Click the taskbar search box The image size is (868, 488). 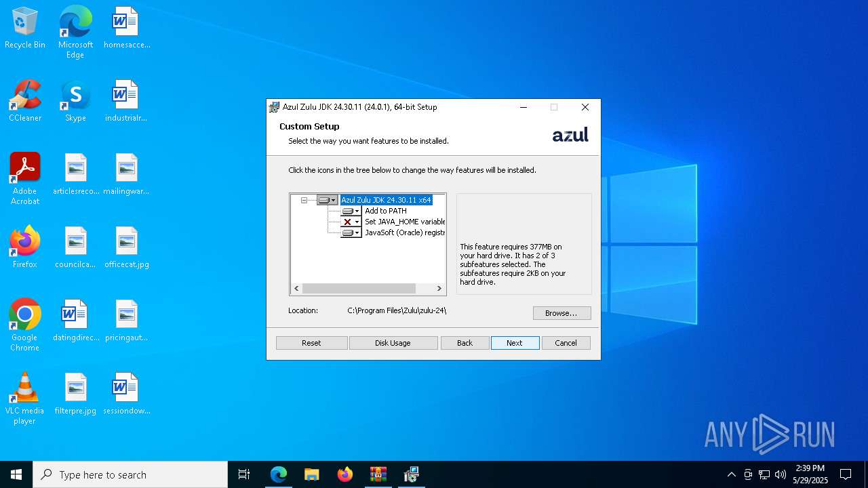130,474
